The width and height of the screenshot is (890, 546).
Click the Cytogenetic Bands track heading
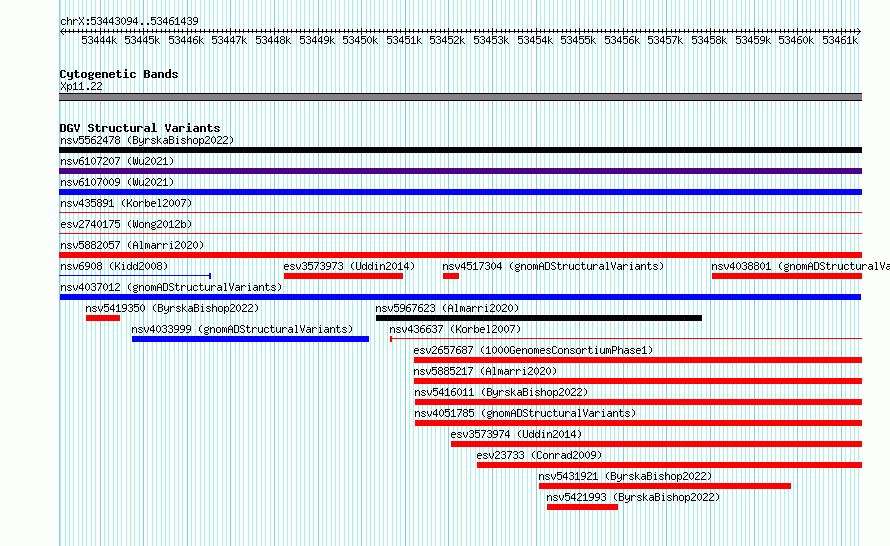click(119, 74)
